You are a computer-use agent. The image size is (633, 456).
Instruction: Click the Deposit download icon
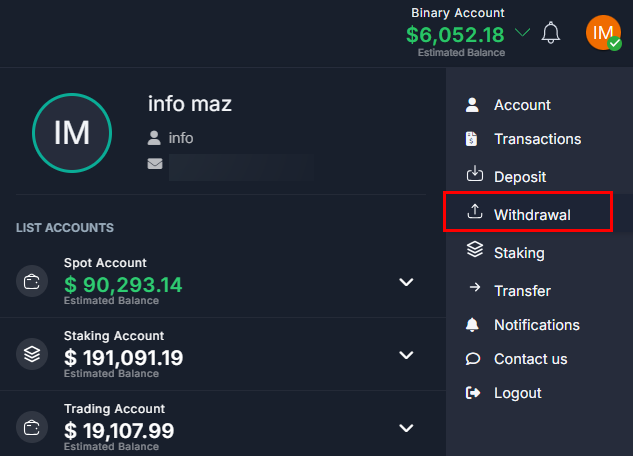click(475, 175)
